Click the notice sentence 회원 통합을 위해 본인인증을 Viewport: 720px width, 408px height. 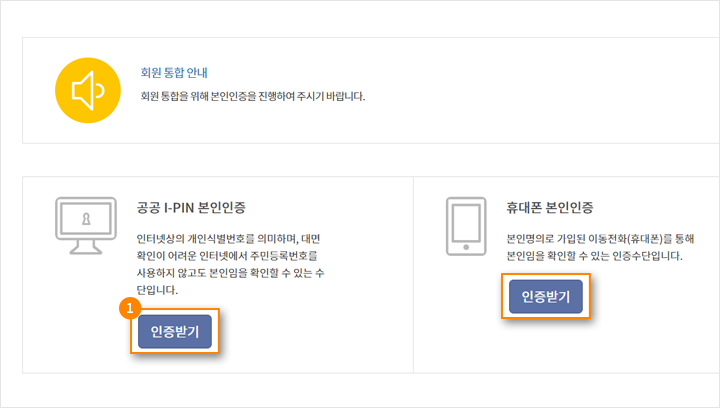253,96
